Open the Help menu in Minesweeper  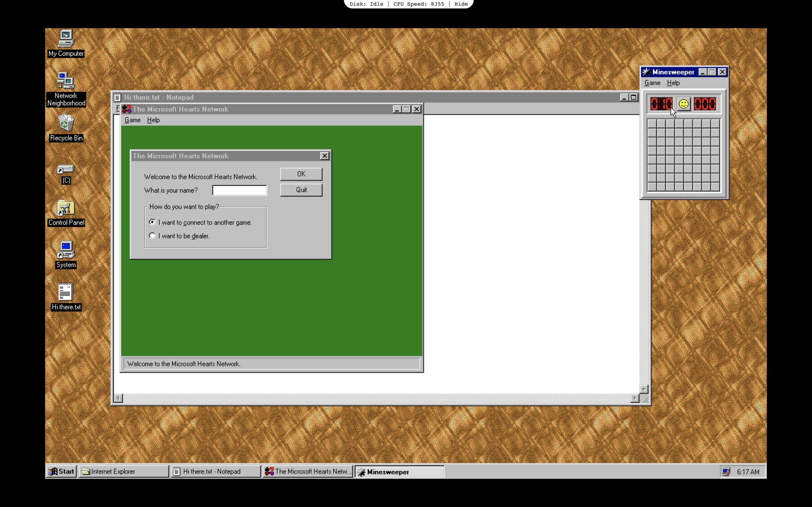click(x=673, y=82)
